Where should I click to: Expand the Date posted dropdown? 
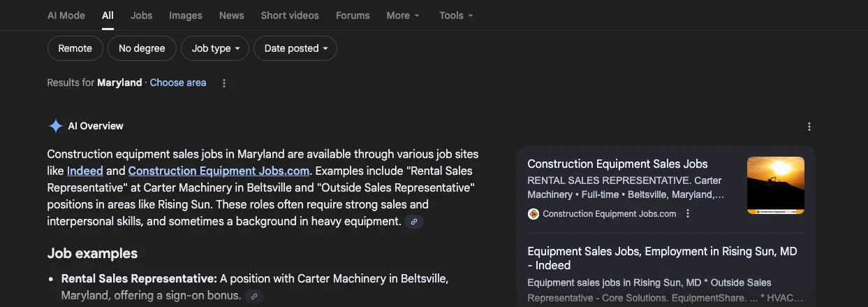[x=295, y=48]
